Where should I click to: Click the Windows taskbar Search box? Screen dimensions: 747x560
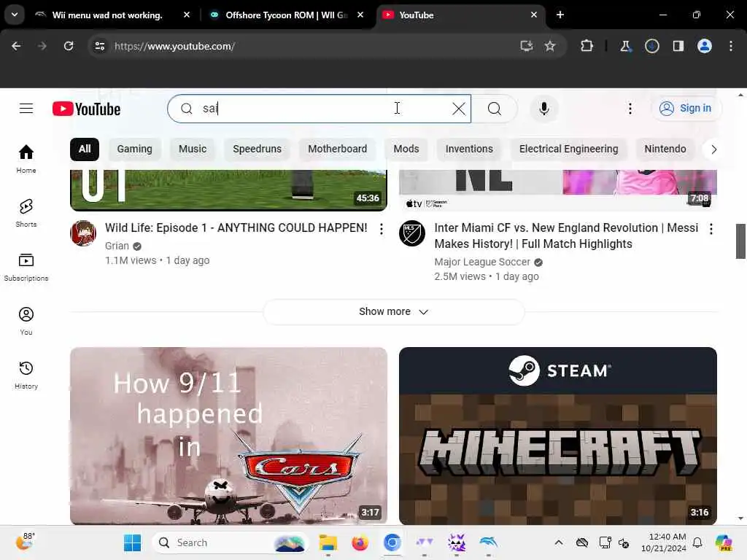[231, 542]
